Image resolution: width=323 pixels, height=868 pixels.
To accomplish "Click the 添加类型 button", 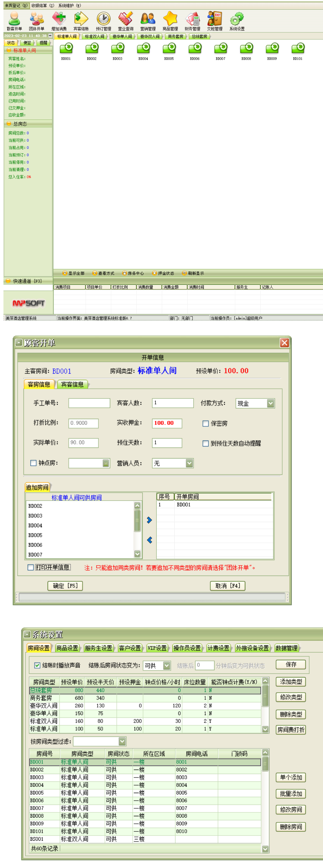I will [x=291, y=682].
